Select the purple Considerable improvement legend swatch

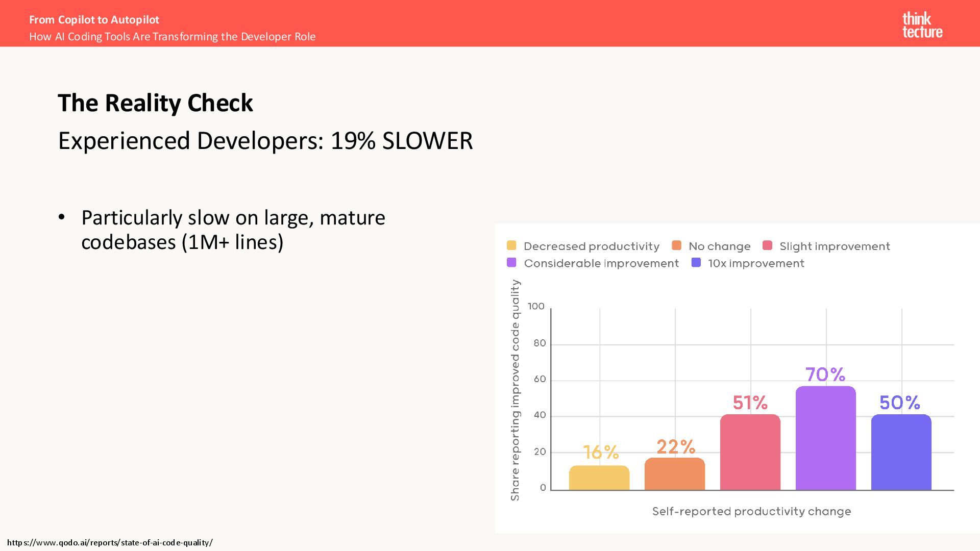[511, 263]
